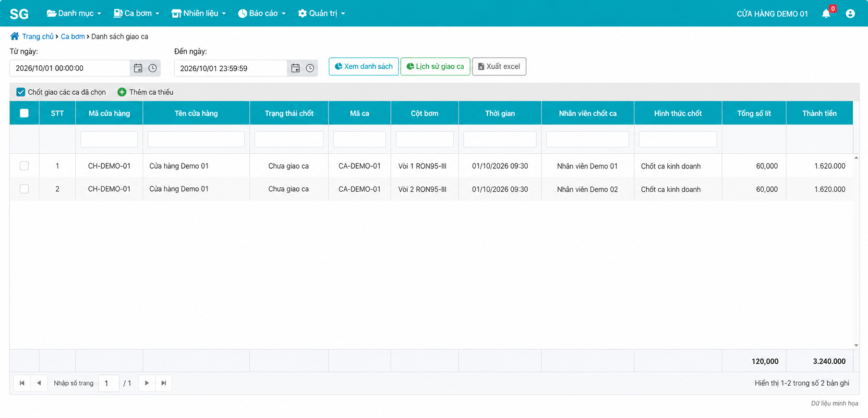Open clock time picker for Đến ngày
Screen dimensions: 868x418
pyautogui.click(x=310, y=68)
